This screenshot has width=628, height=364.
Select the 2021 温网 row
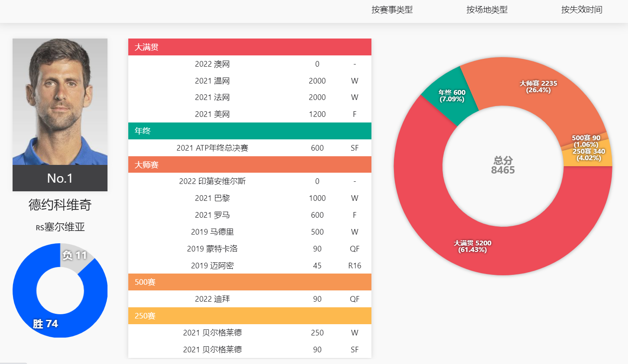point(250,81)
